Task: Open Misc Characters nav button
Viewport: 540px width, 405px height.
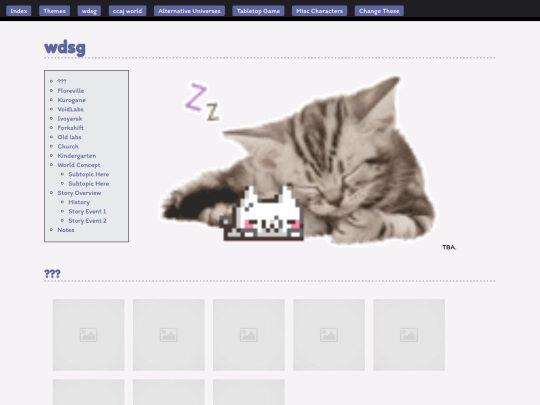Action: point(320,11)
